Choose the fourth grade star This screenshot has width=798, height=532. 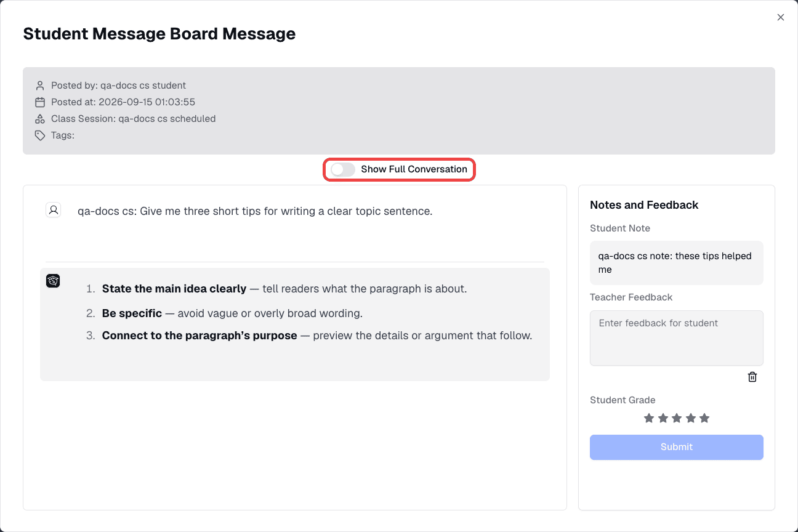tap(691, 418)
